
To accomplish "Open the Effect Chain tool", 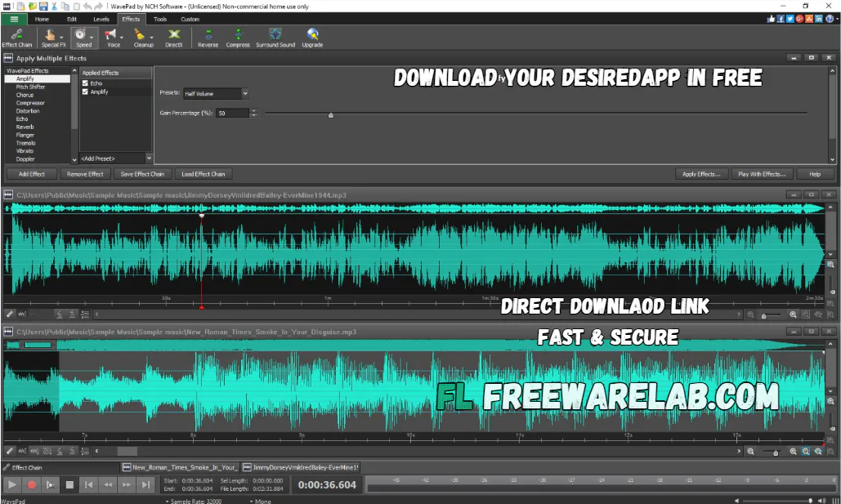I will click(x=17, y=38).
